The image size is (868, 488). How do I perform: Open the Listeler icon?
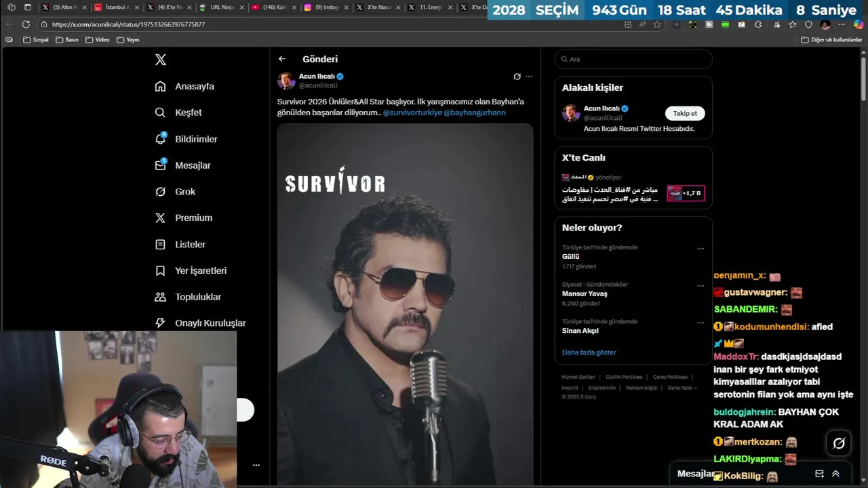[x=160, y=244]
